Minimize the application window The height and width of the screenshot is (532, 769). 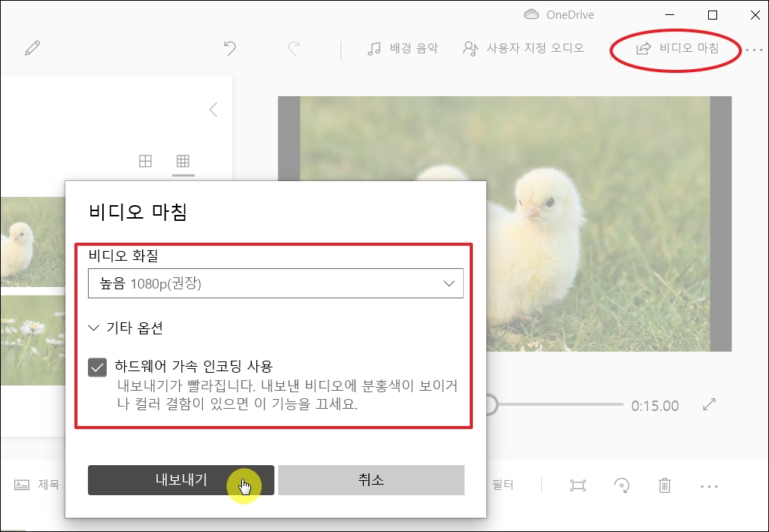(x=670, y=15)
